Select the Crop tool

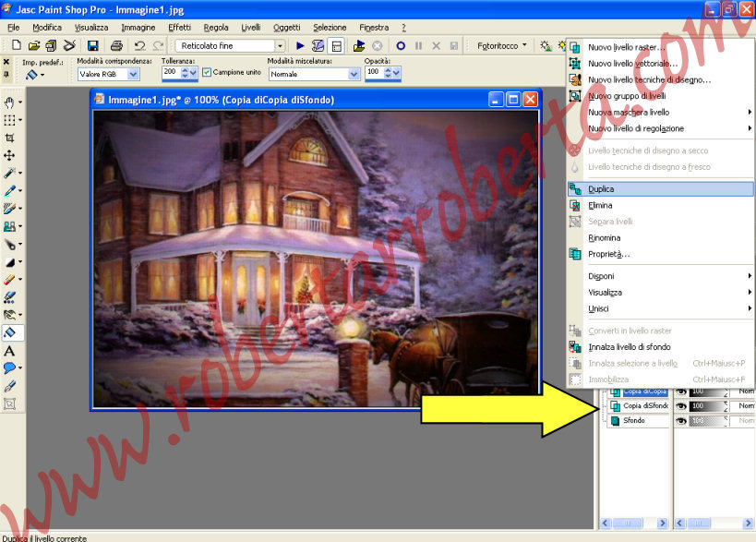(9, 138)
